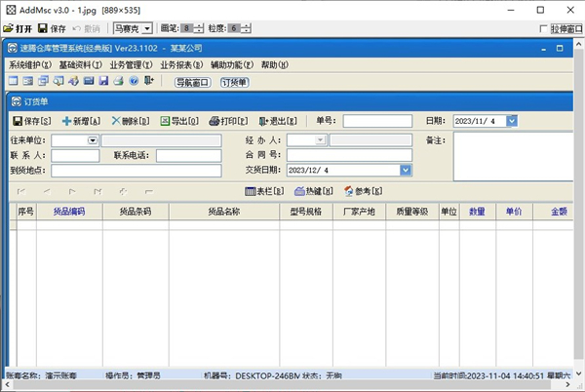Click the 质量等级 column header
The height and width of the screenshot is (392, 585).
click(412, 212)
